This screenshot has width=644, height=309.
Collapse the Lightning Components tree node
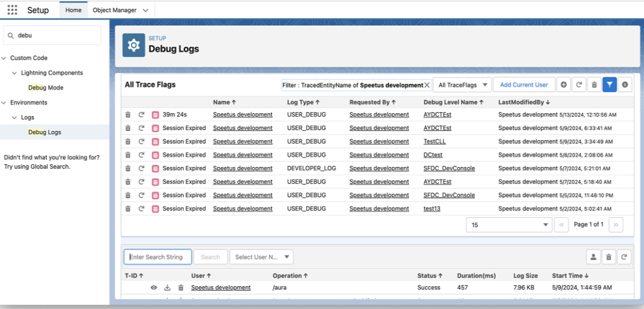tap(15, 73)
